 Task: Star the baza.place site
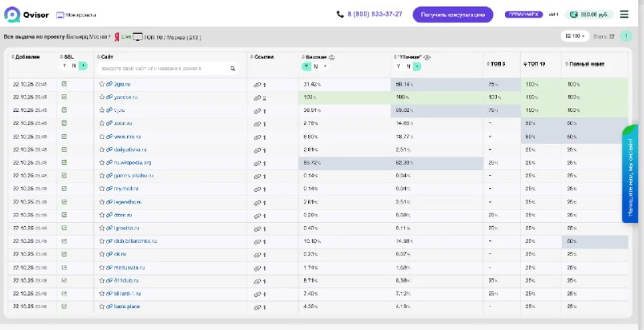pyautogui.click(x=102, y=307)
